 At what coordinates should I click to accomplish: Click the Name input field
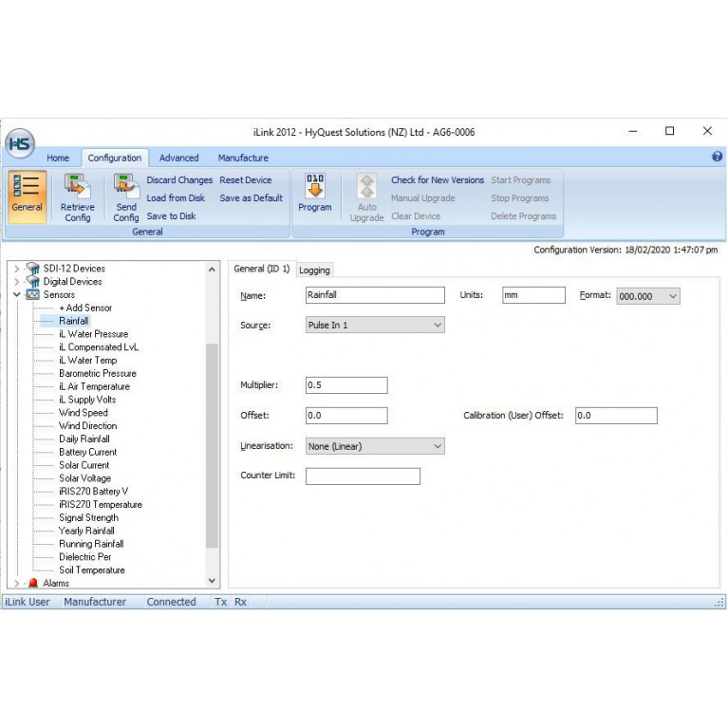click(375, 295)
